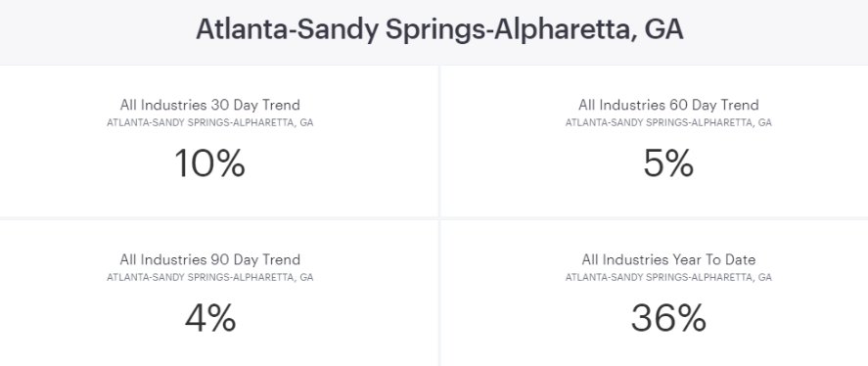
Task: Click GA at the end of the large heading
Action: pos(663,29)
